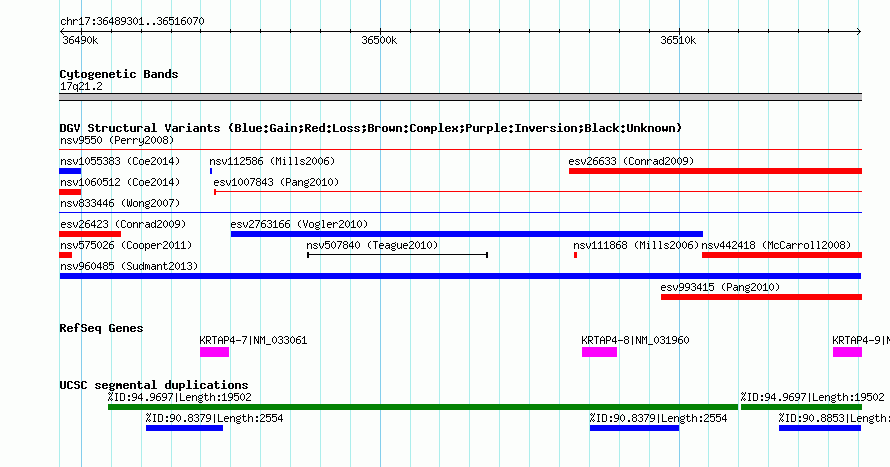
Task: Click the KRTAP4-8|NM_031960 gene label
Action: point(635,340)
